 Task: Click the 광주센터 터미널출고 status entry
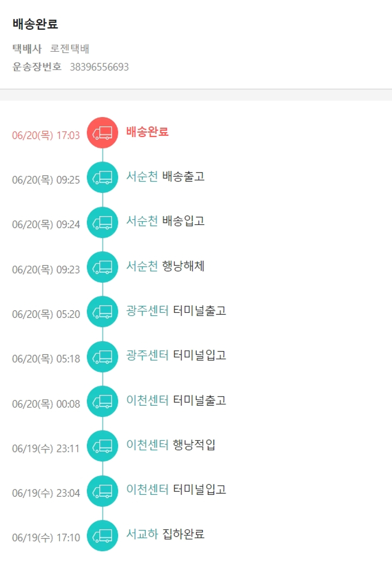coord(176,311)
